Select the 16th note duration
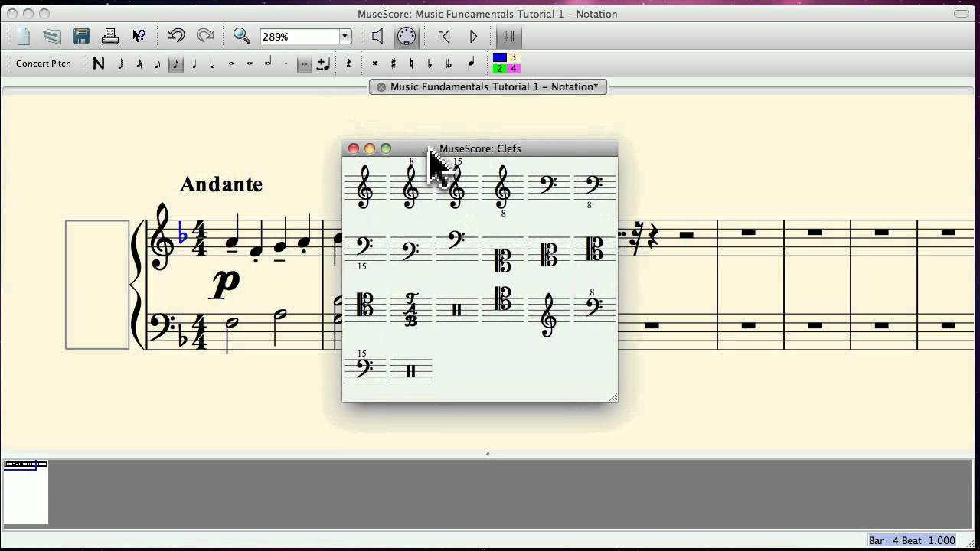This screenshot has height=551, width=980. [158, 64]
